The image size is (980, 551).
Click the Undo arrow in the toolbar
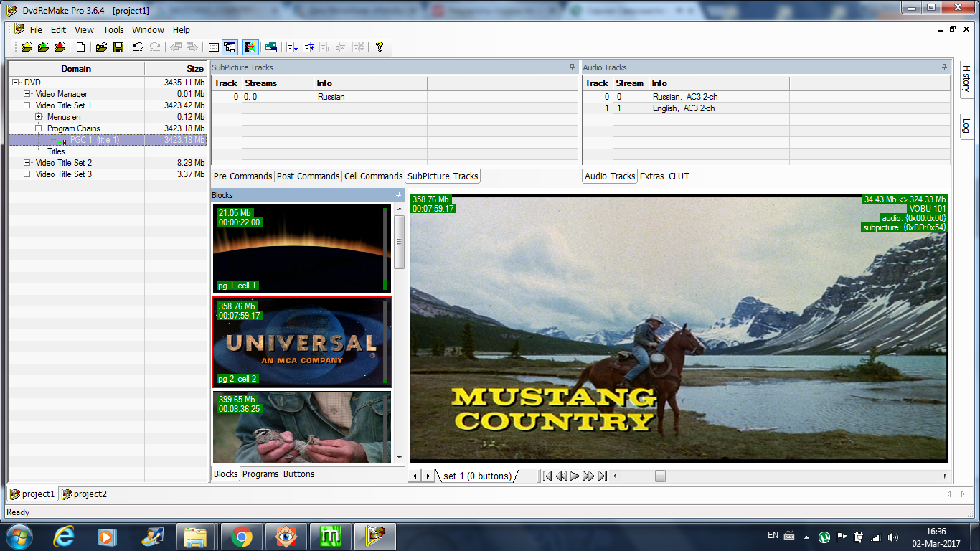click(x=138, y=47)
